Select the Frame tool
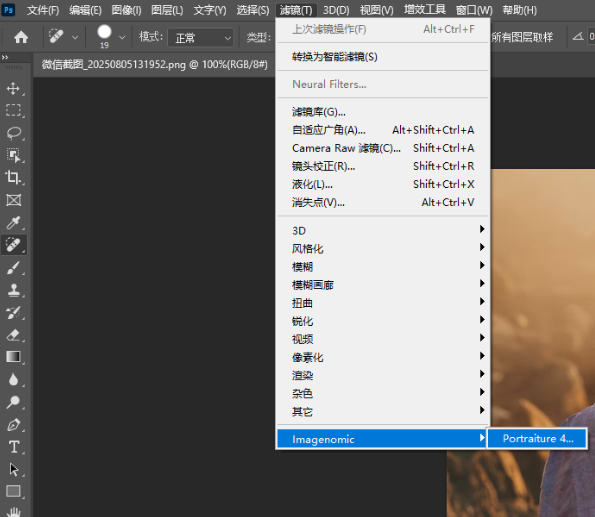The width and height of the screenshot is (595, 517). click(13, 200)
